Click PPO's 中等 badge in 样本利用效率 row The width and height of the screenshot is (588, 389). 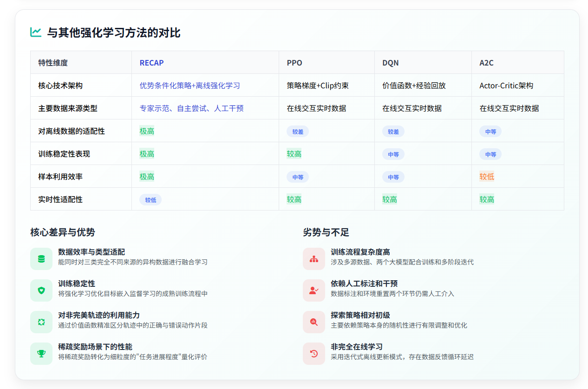[298, 177]
